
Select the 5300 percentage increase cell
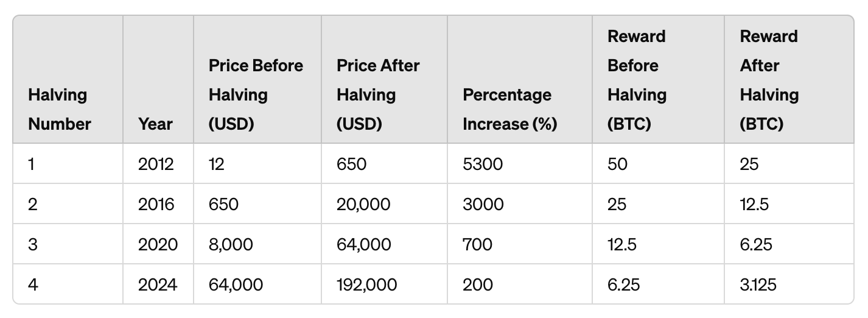coord(483,164)
